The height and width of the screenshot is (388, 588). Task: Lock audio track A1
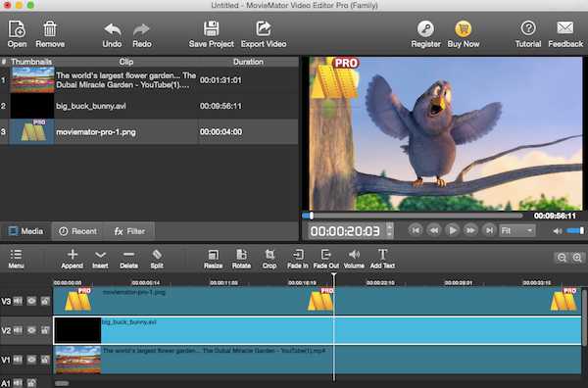tap(32, 383)
